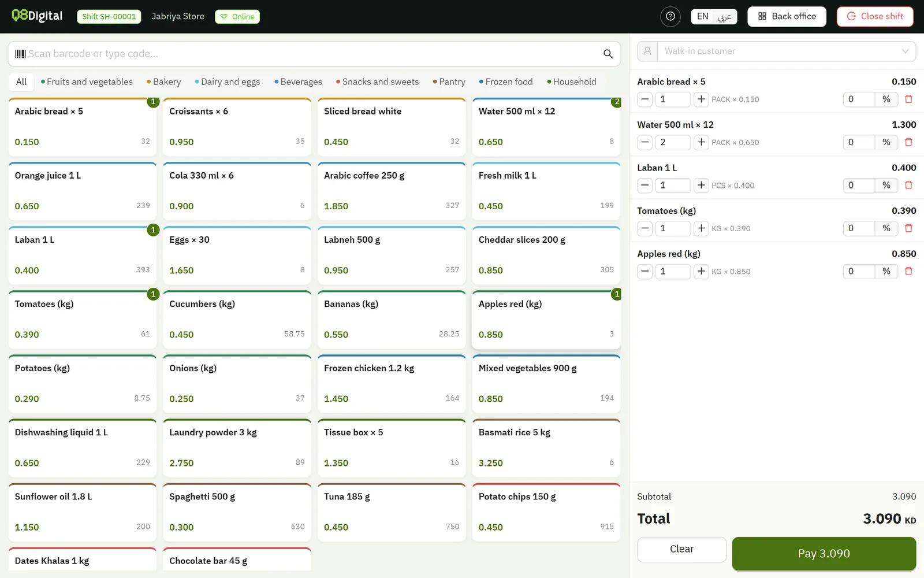Click Tomatoes (kg) discount value field

click(x=859, y=228)
